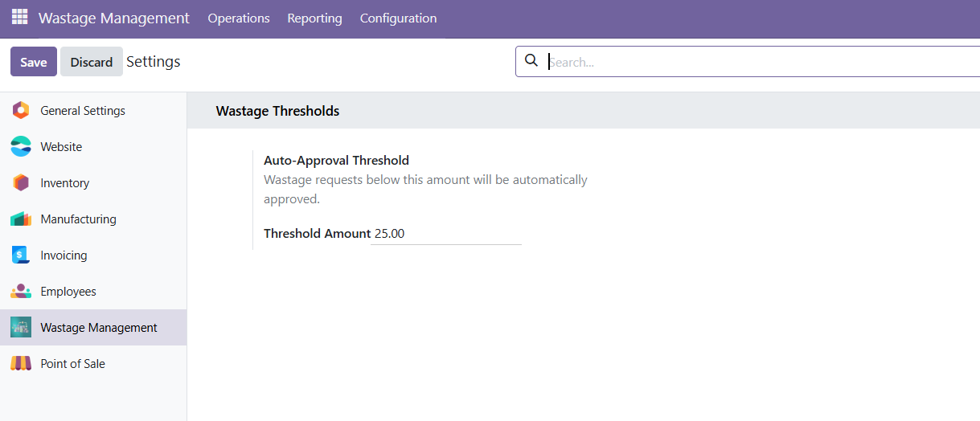Select the Inventory box icon
Screen dimensions: 980x421
(21, 183)
